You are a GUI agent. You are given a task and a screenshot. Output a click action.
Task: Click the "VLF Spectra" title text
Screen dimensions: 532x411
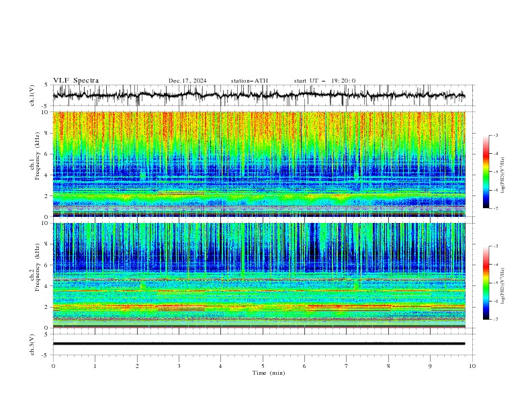click(76, 81)
